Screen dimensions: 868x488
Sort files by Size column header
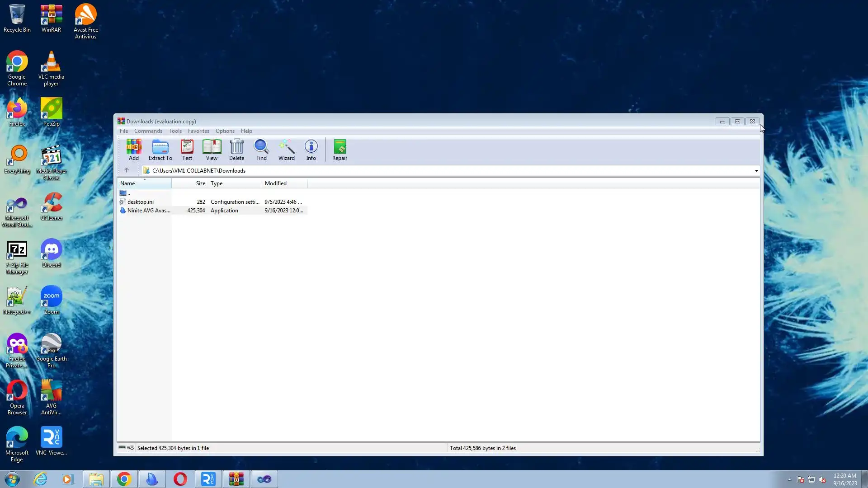[x=200, y=183]
